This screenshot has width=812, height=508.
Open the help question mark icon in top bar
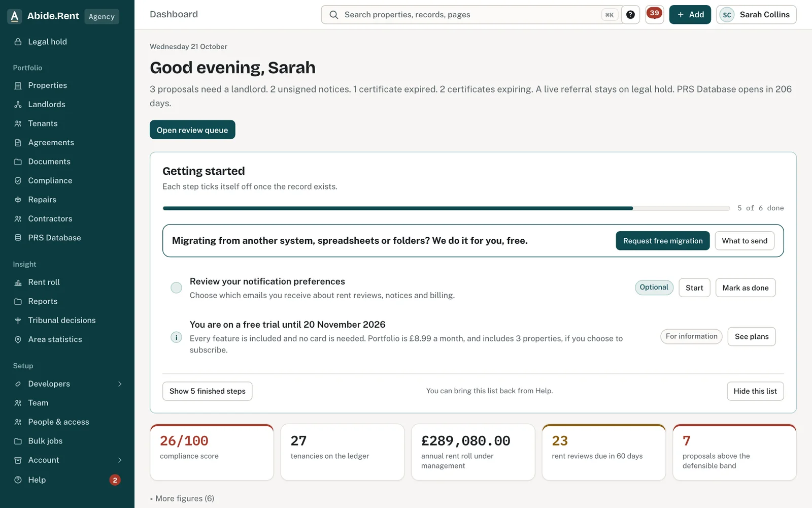(x=630, y=15)
